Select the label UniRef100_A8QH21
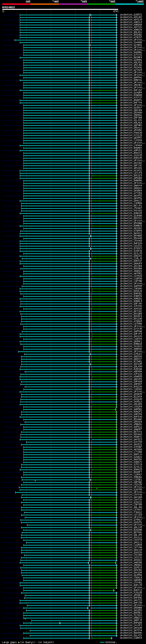 (131, 271)
